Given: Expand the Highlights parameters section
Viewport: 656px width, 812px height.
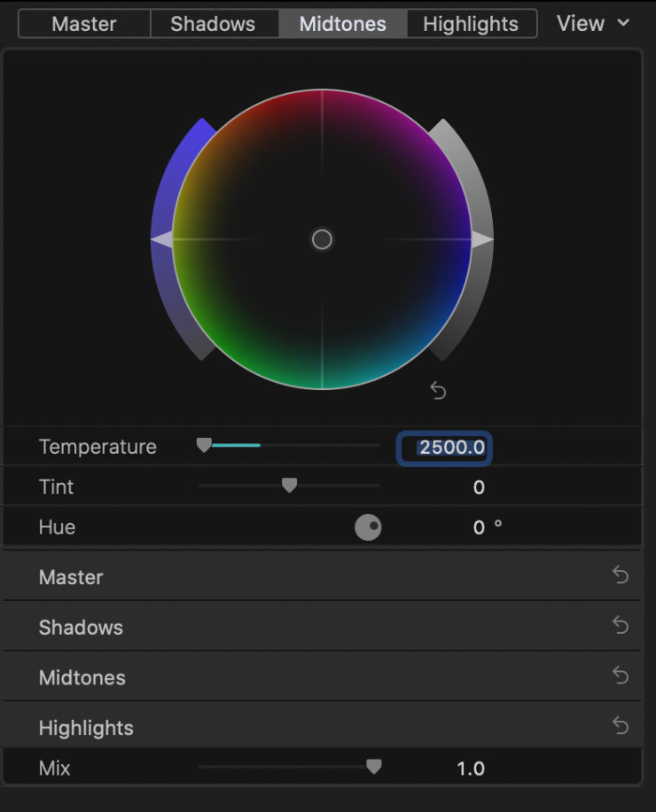Looking at the screenshot, I should [86, 728].
